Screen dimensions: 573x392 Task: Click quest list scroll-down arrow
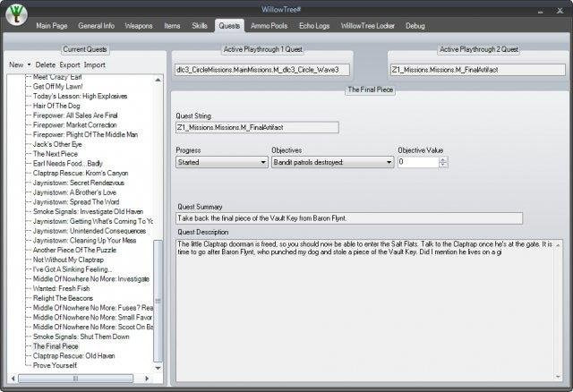[x=158, y=368]
